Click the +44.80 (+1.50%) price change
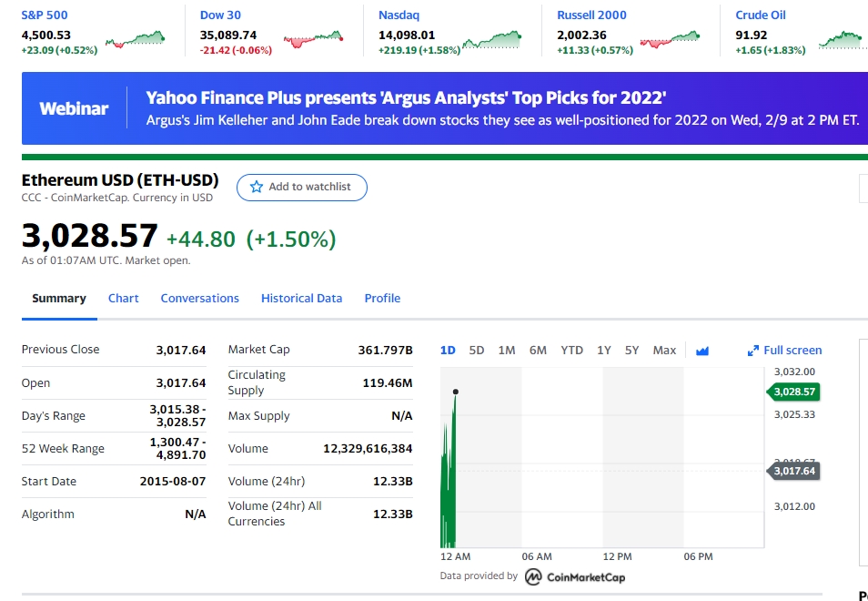The width and height of the screenshot is (868, 601). tap(251, 239)
